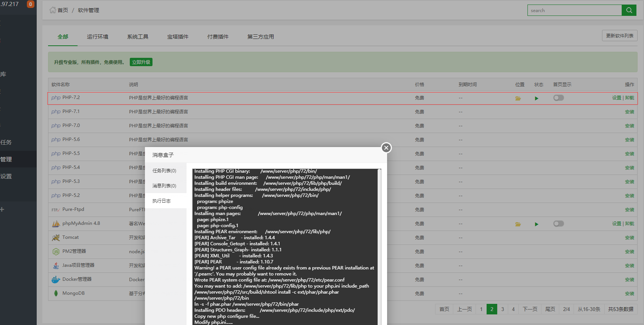Click the execution log scrollbar
Image resolution: width=644 pixels, height=325 pixels.
click(x=379, y=247)
